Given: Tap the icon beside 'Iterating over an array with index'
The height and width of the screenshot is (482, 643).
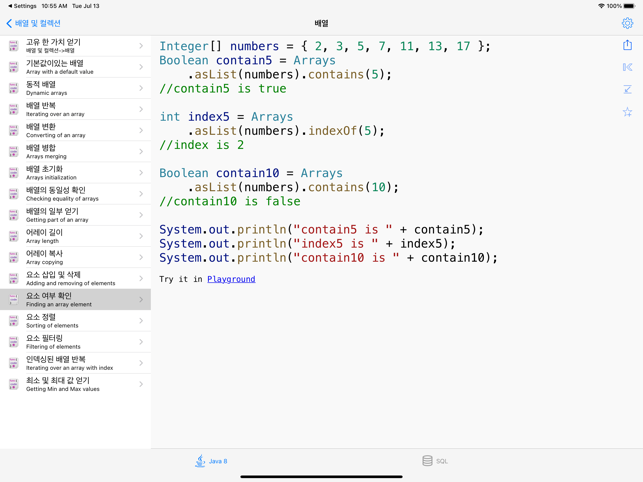Looking at the screenshot, I should tap(14, 363).
